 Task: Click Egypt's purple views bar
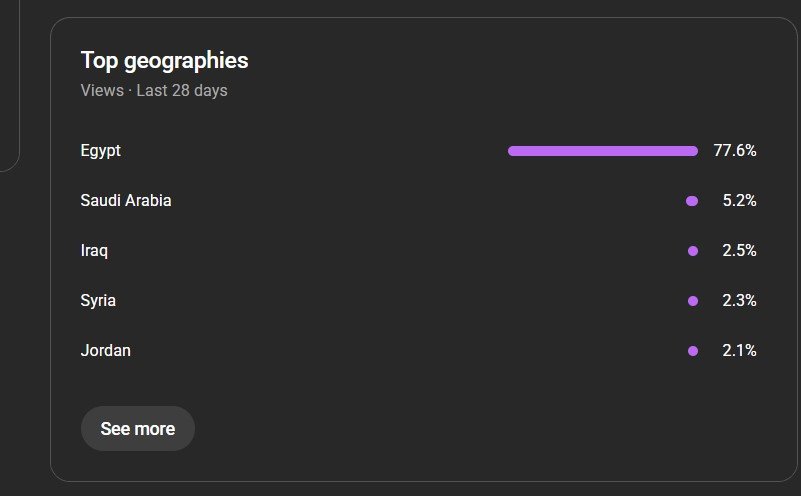point(602,151)
